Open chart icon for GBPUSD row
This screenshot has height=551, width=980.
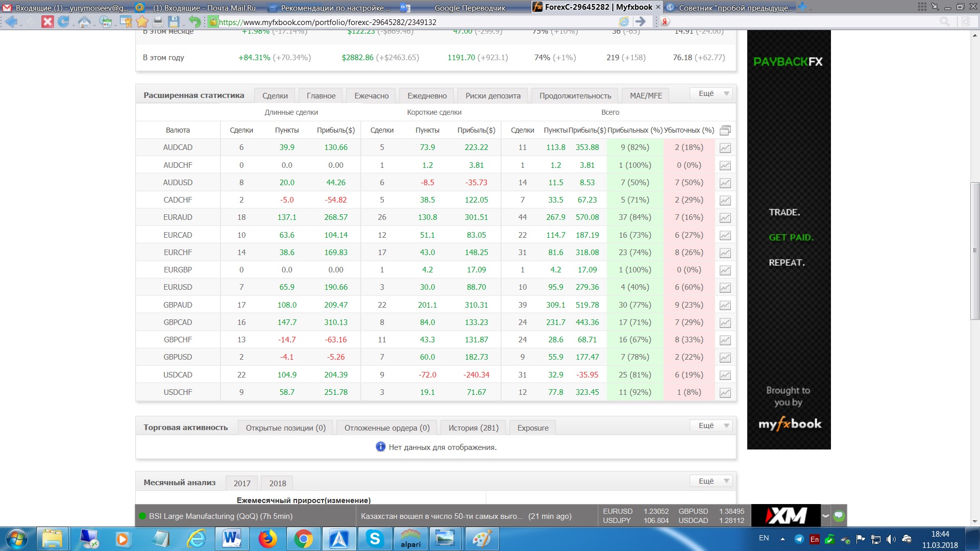725,358
